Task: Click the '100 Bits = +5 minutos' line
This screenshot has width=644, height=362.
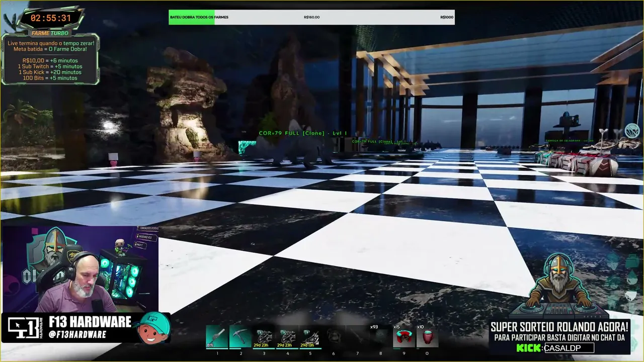Action: (x=50, y=78)
